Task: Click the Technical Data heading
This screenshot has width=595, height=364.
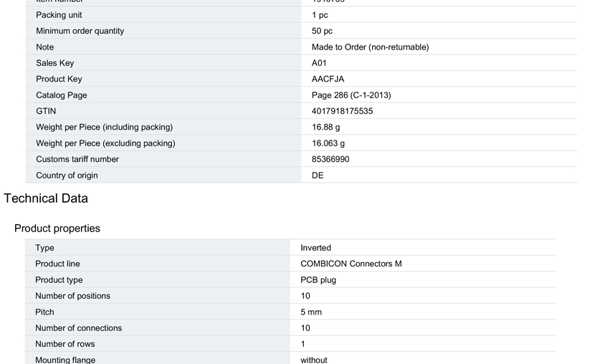Action: pos(46,198)
